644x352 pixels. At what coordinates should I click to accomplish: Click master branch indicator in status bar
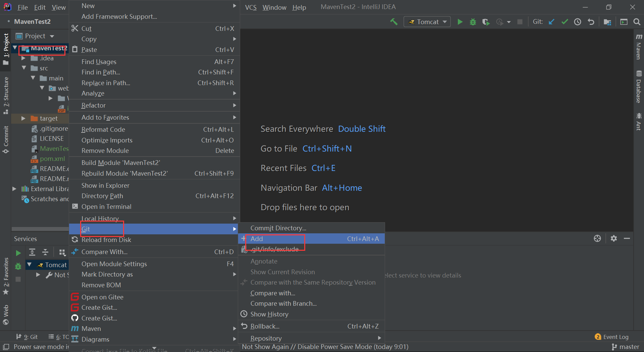coord(625,347)
